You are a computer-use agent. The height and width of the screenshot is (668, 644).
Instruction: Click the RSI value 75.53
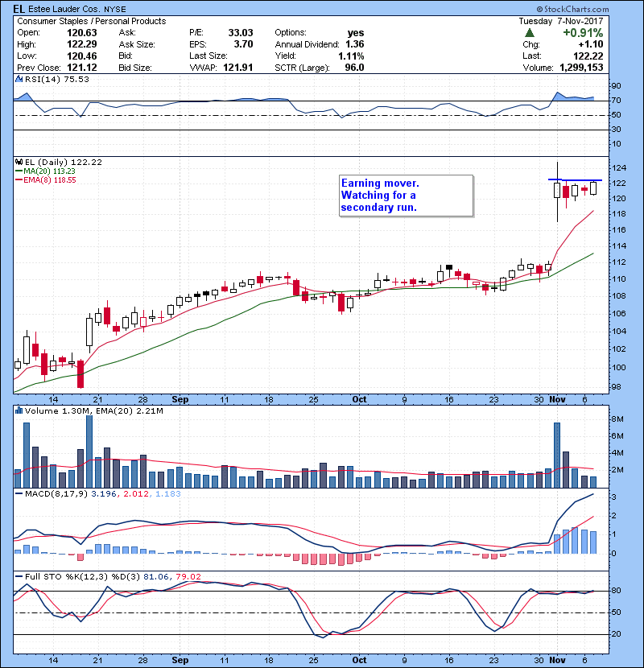pyautogui.click(x=76, y=79)
